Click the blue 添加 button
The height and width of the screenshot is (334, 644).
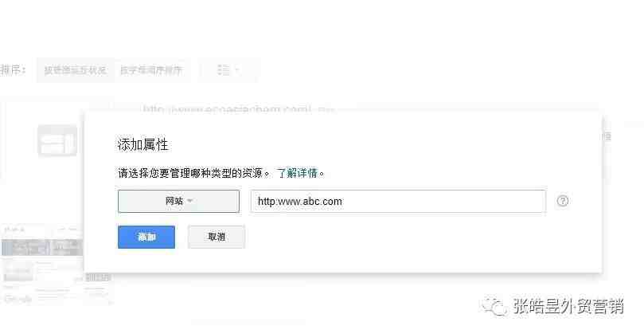pos(146,237)
